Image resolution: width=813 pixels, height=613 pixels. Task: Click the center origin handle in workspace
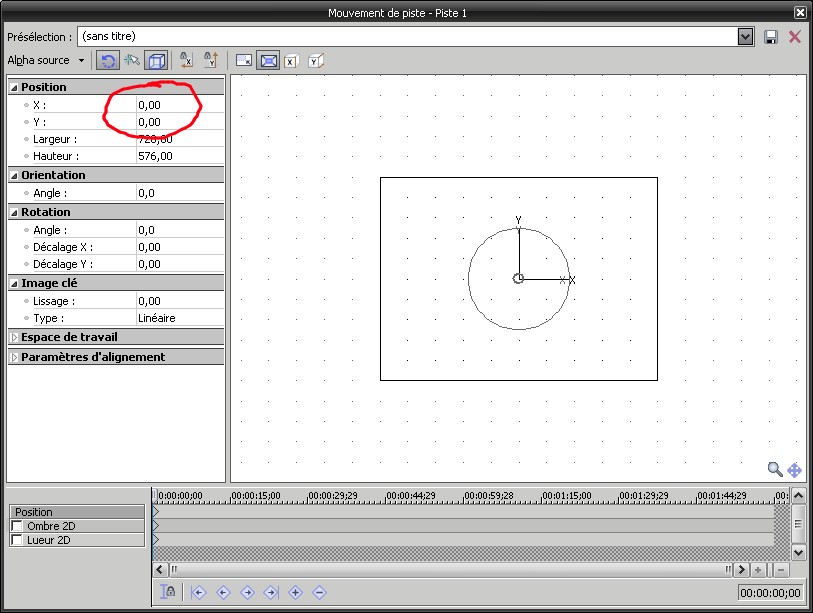pos(518,278)
